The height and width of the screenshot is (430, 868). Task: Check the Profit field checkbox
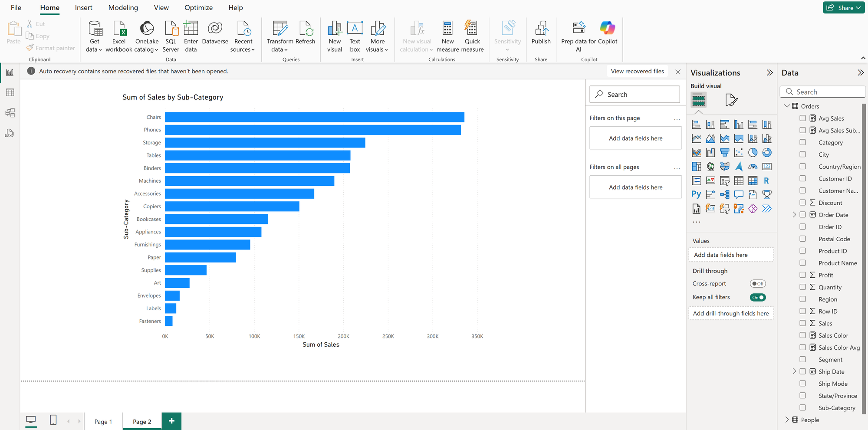point(802,275)
